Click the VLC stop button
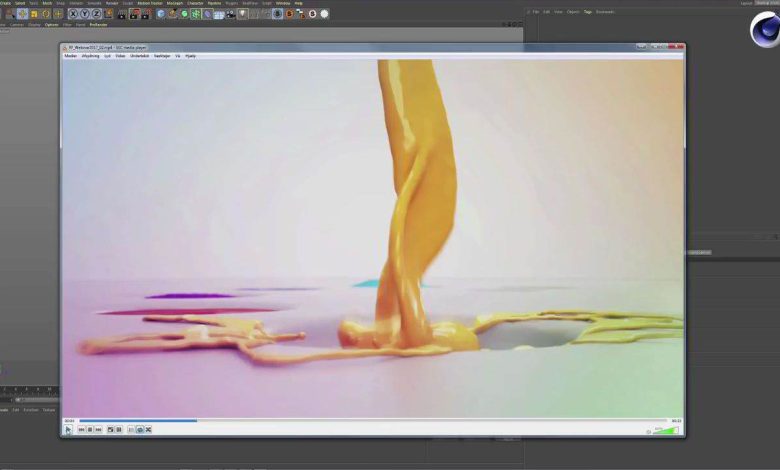780x470 pixels. click(90, 429)
